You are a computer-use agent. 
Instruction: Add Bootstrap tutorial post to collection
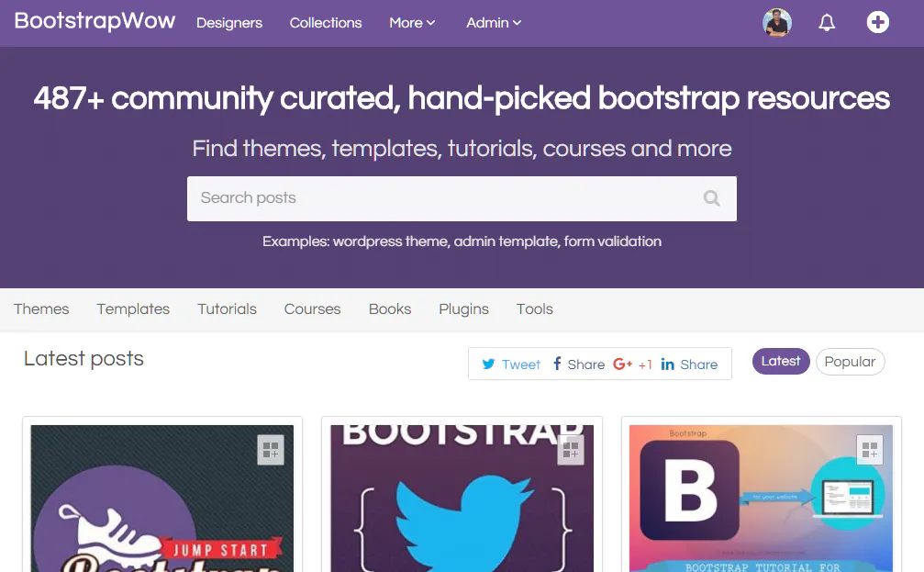click(x=869, y=450)
